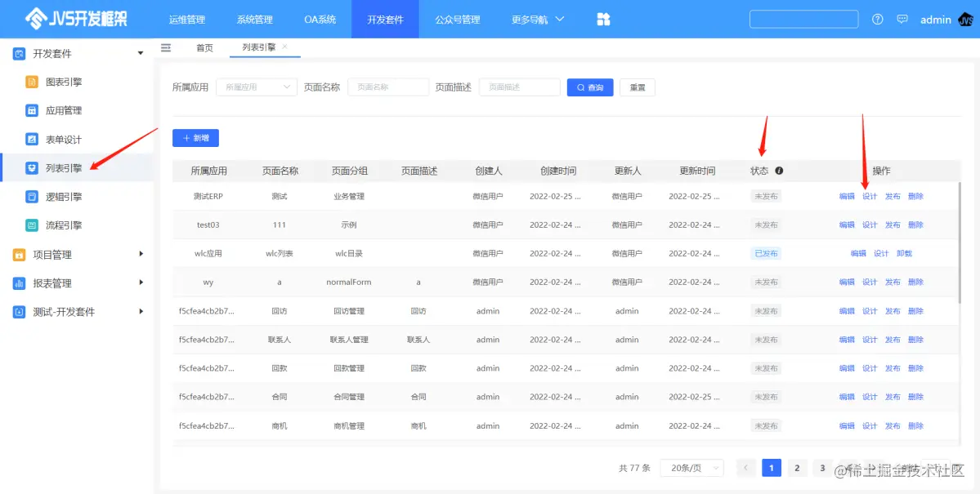
Task: Toggle the sidebar collapse hamburger icon
Action: point(166,47)
